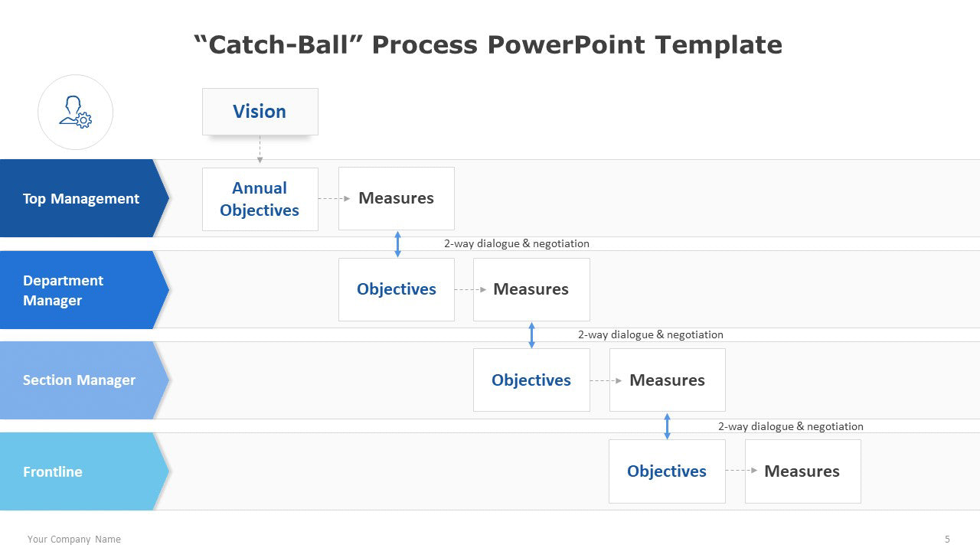
Task: Click the slide title text
Action: coord(488,44)
